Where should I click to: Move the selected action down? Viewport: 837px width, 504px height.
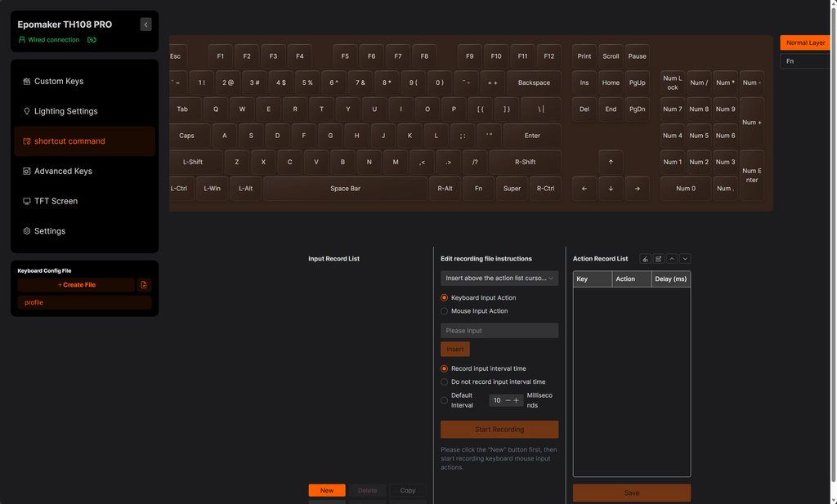(x=686, y=259)
